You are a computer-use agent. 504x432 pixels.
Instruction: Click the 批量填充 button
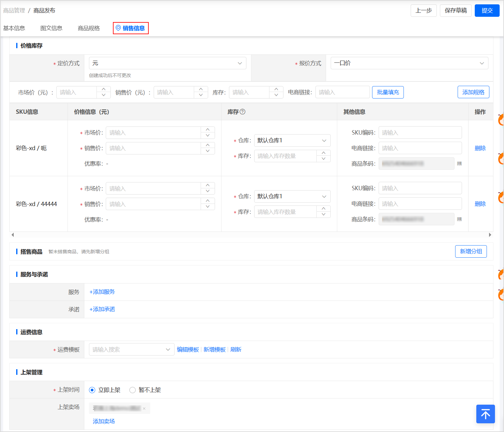pyautogui.click(x=388, y=92)
